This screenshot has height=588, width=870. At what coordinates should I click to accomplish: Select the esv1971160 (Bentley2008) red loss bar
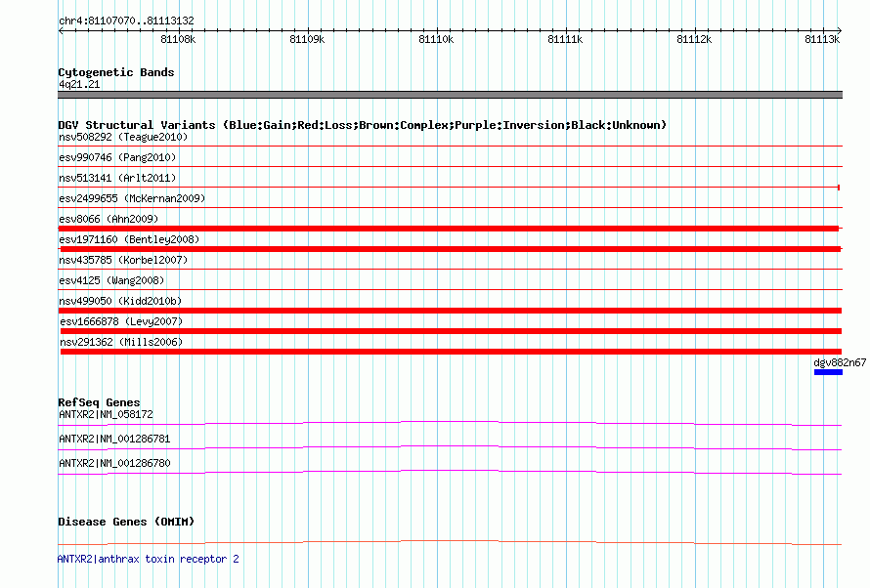point(451,249)
